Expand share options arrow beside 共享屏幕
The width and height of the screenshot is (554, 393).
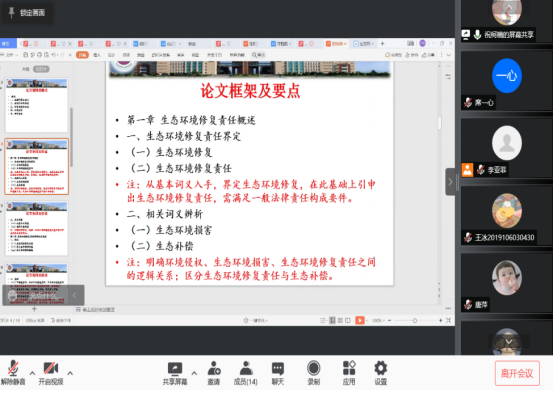(194, 373)
